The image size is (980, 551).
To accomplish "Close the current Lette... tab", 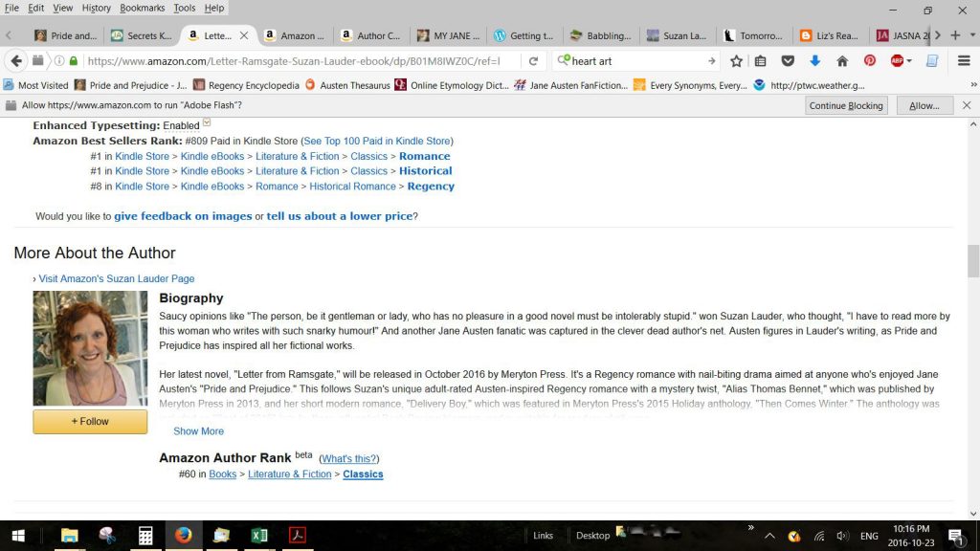I will click(x=244, y=35).
